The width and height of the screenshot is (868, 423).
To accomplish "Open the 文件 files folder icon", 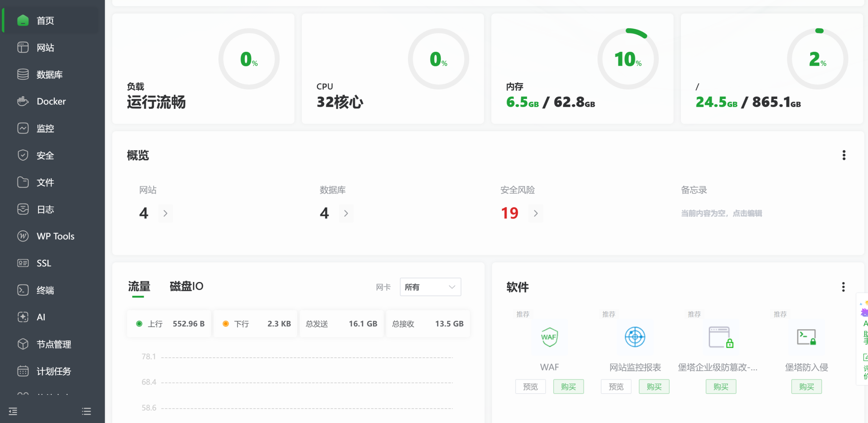I will [23, 182].
